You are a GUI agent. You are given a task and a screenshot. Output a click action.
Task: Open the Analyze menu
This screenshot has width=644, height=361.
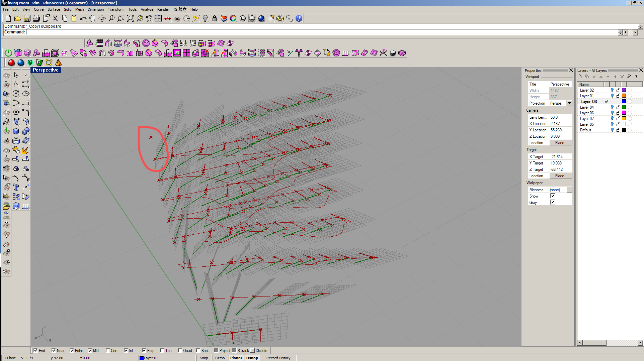pyautogui.click(x=147, y=9)
